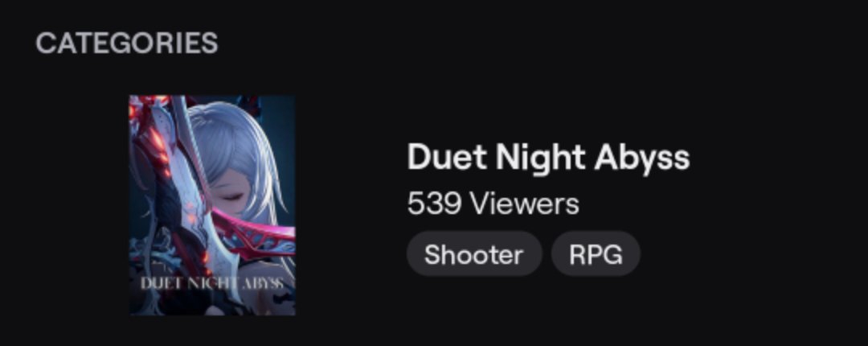Click the 539 Viewers count
Screen dimensions: 868x346
coord(493,204)
